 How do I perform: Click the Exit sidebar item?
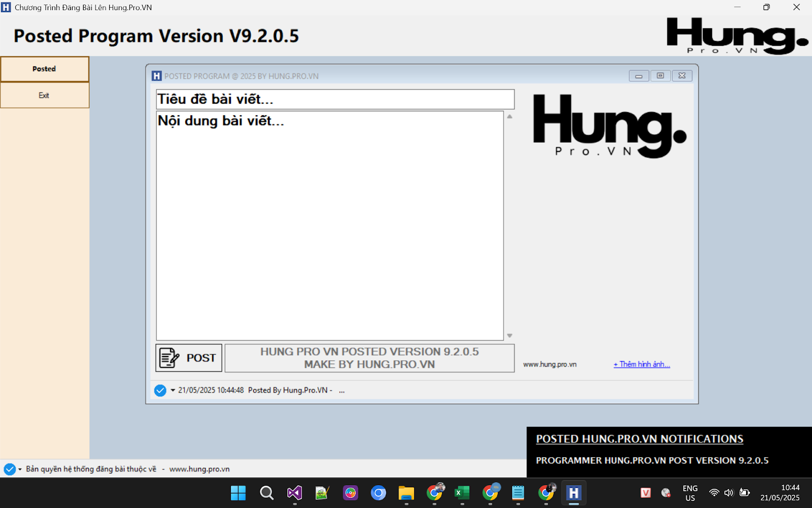(45, 96)
